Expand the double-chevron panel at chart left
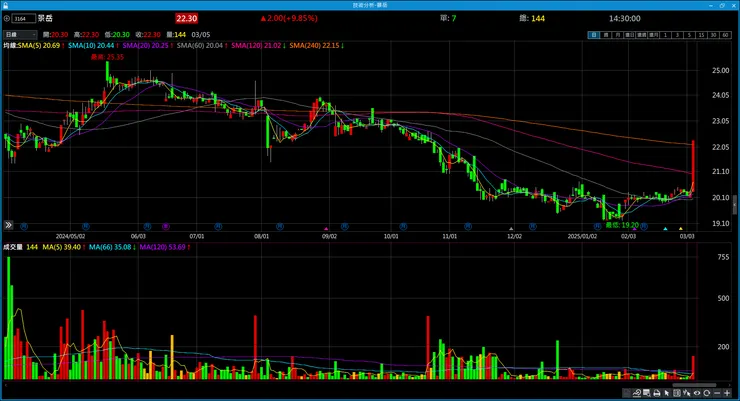Viewport: 740px width, 401px height. [x=8, y=225]
